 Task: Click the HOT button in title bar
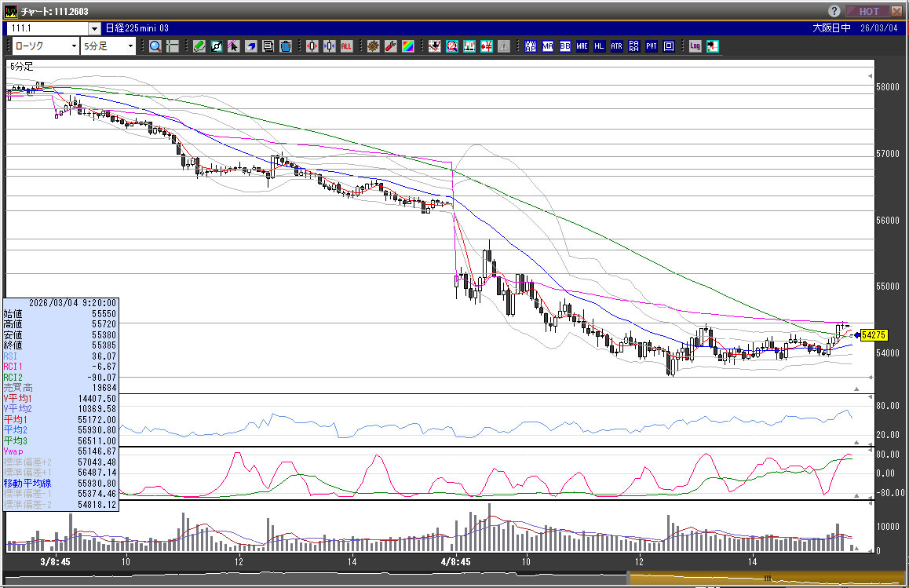tap(868, 11)
